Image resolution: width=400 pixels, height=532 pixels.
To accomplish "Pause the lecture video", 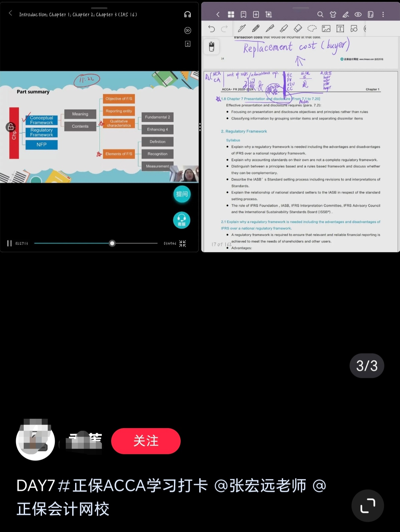I will tap(9, 243).
